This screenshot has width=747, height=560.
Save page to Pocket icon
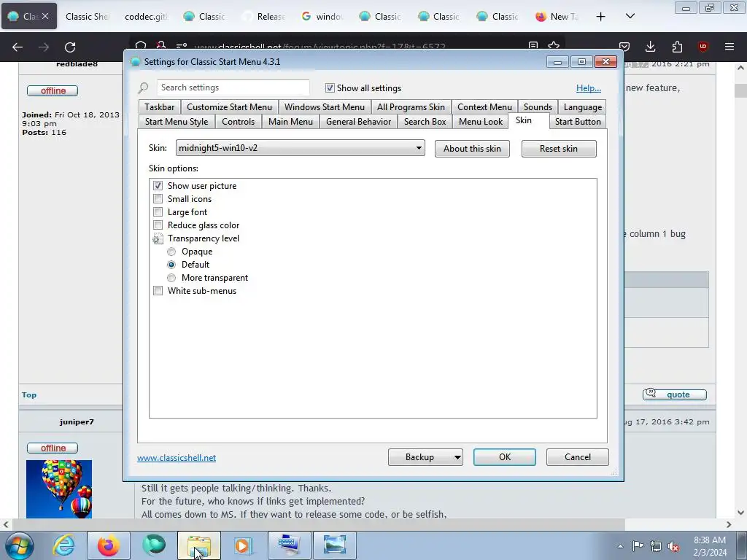coord(624,47)
